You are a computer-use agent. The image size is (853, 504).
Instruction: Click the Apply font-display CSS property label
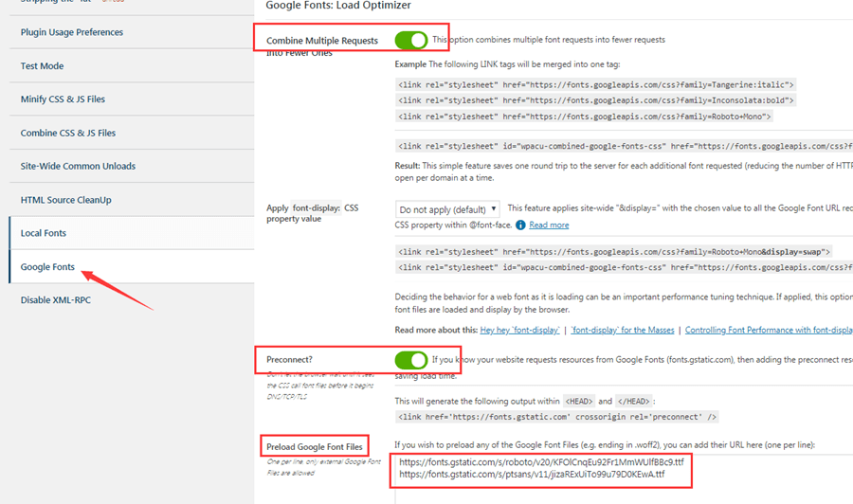tap(312, 213)
